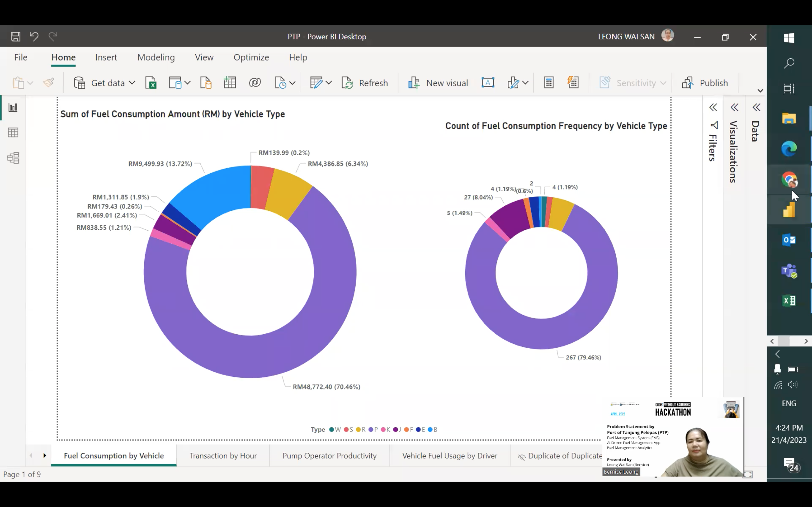Switch to Table view in left sidebar
The image size is (812, 507).
13,132
